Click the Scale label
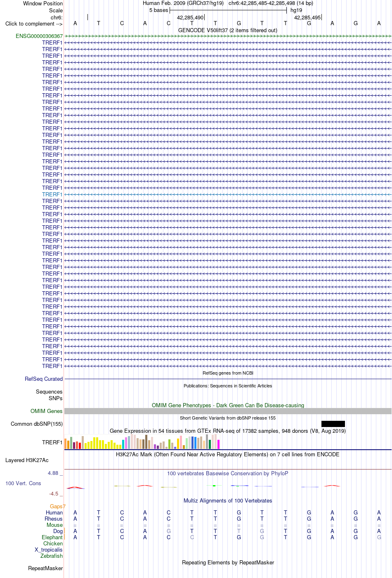The height and width of the screenshot is (578, 392). [x=56, y=10]
